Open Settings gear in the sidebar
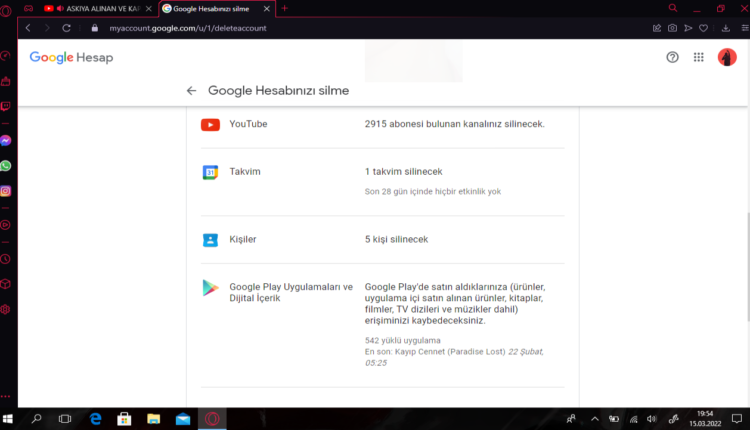Image resolution: width=750 pixels, height=430 pixels. 6,309
